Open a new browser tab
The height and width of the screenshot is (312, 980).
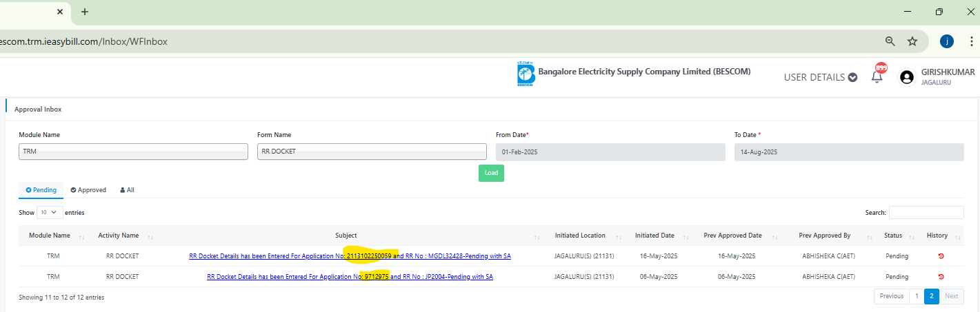85,12
